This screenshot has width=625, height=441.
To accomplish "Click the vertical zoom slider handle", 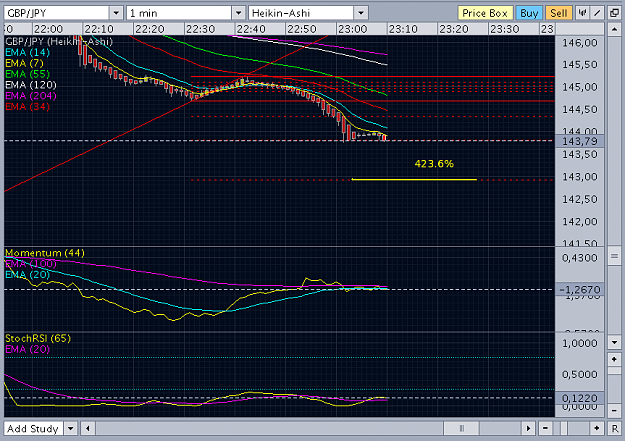I will pyautogui.click(x=614, y=371).
